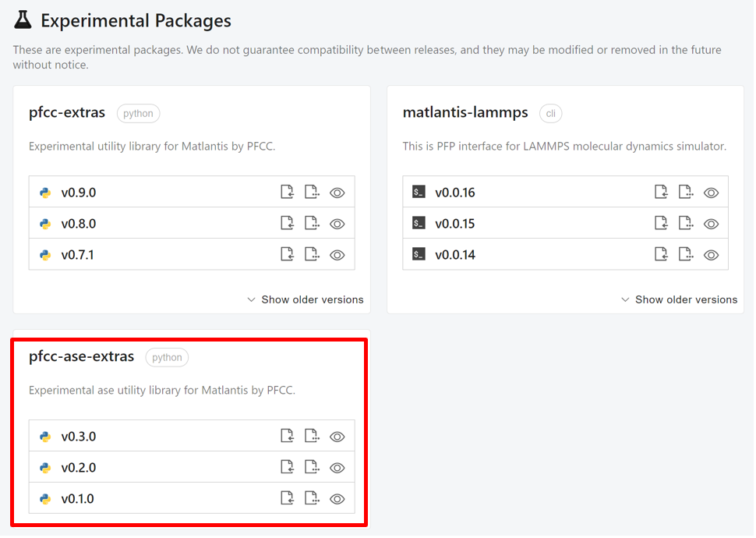Click file-with-arrow icon for matlantis-lammps v0.0.14
This screenshot has width=756, height=538.
click(x=661, y=255)
